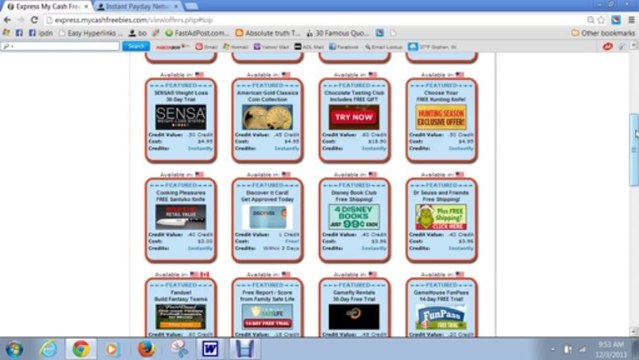Open the Chrome menu (three lines) icon
639x360 pixels.
point(631,20)
